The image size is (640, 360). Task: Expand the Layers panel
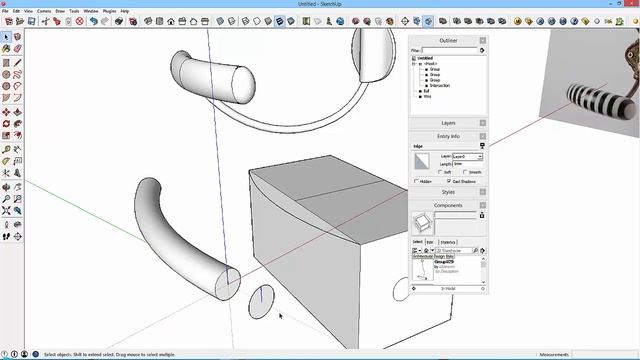482,123
